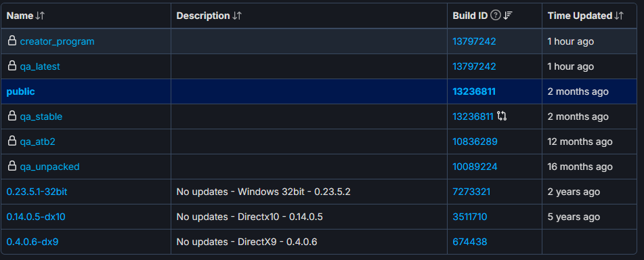Image resolution: width=644 pixels, height=260 pixels.
Task: Open build ID 7273321
Action: tap(471, 192)
